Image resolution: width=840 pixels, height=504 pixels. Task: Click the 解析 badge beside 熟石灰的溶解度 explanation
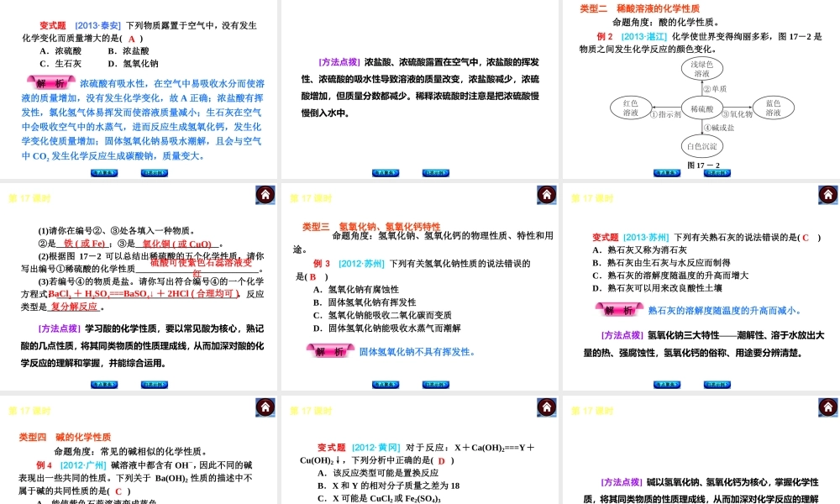[x=619, y=310]
